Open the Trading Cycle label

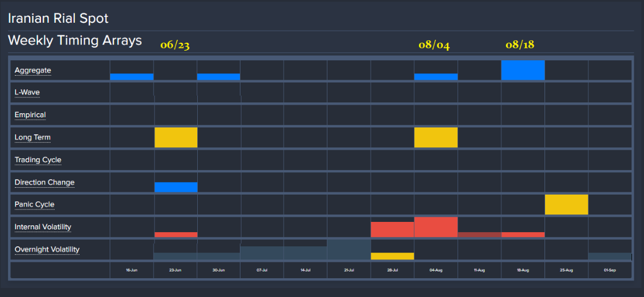(38, 160)
